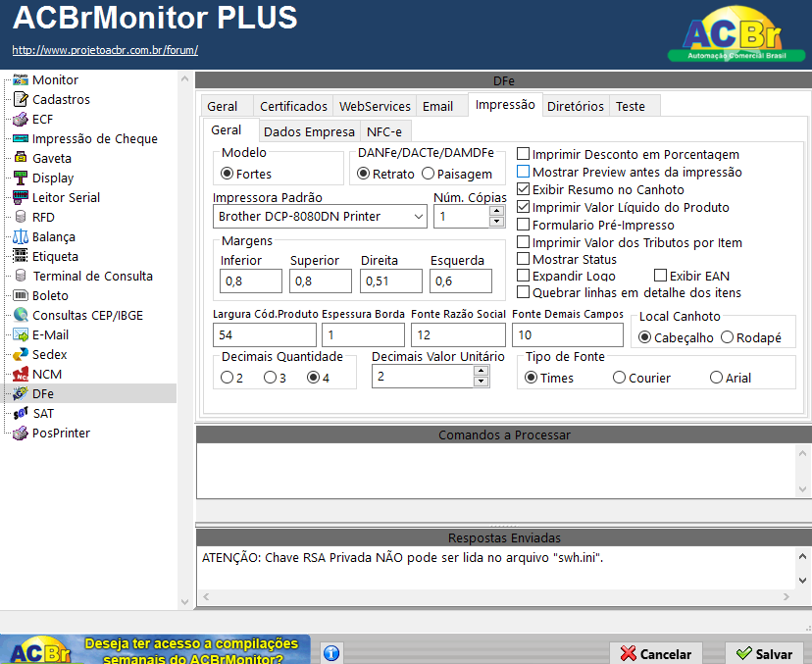Click Respostas Enviadas scroll right arrow
812x664 pixels.
787,596
